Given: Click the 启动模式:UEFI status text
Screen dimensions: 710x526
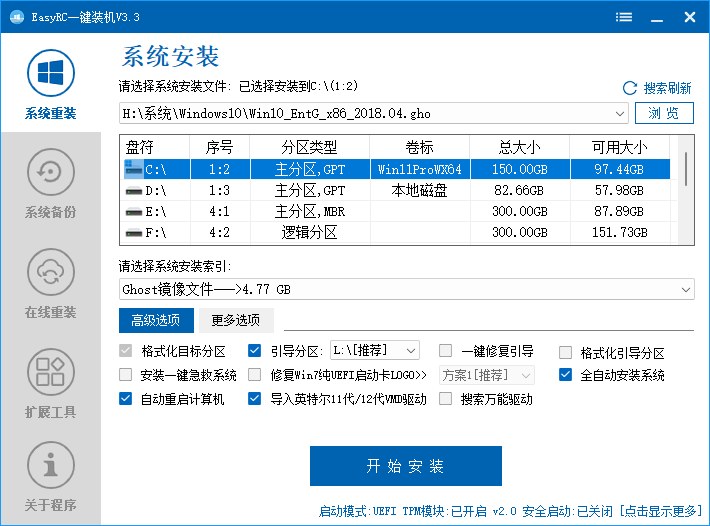Looking at the screenshot, I should 357,512.
